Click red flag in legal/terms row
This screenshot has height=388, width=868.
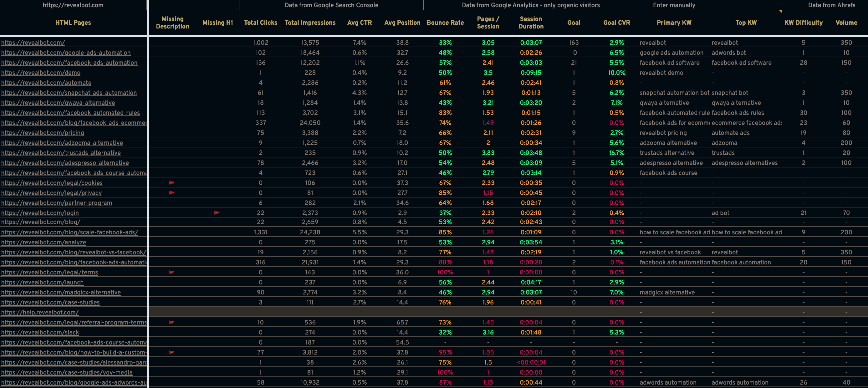point(171,272)
